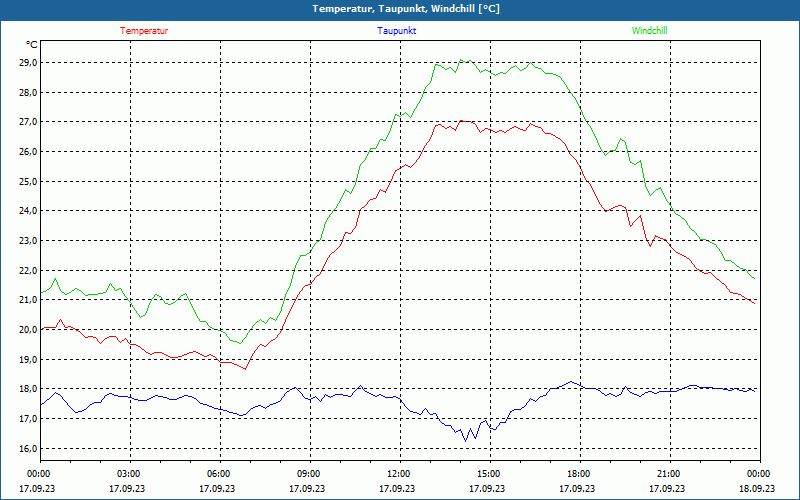Click the chart title 'Temperatur, Taupunkt, Windchill [°C]'

coord(406,9)
